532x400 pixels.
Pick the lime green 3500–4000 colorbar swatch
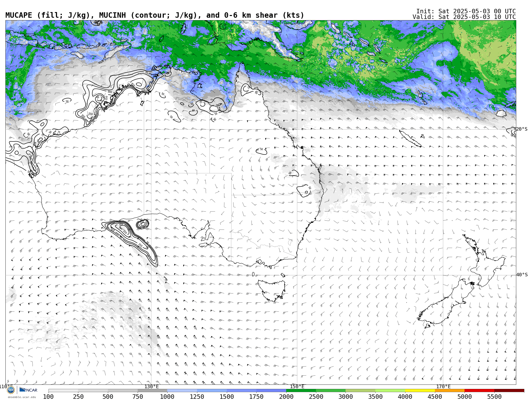point(390,391)
